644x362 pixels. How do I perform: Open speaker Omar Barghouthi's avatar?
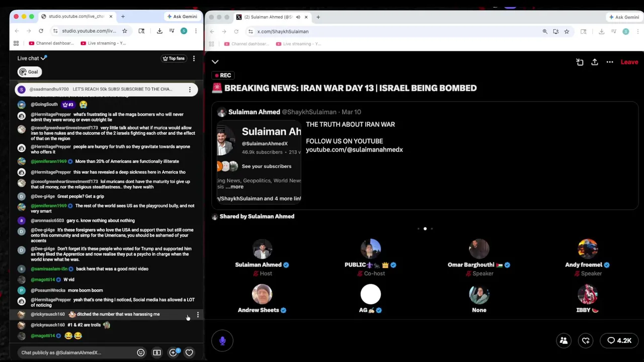(x=479, y=249)
